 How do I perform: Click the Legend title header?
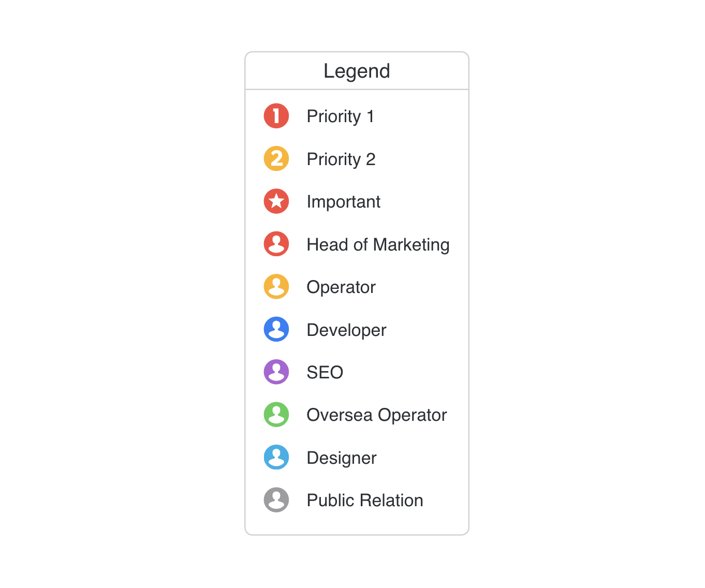point(357,71)
